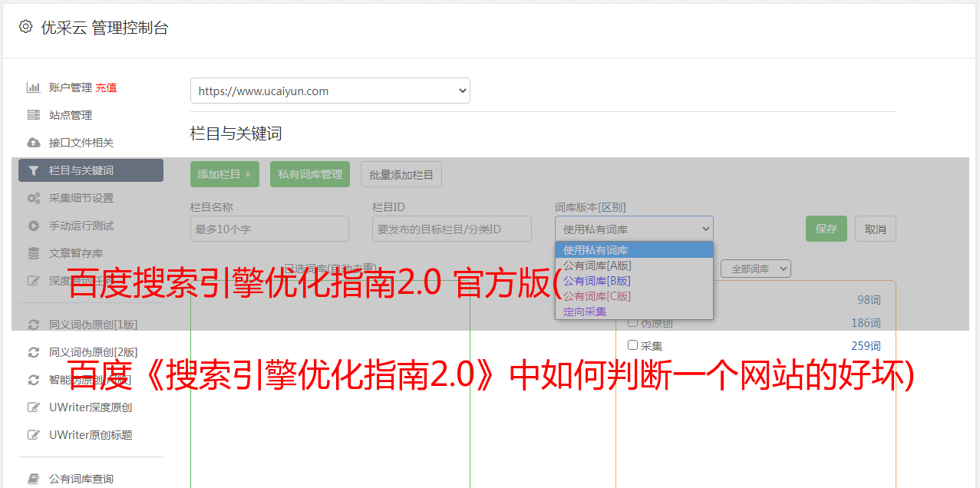The image size is (980, 488).
Task: Open the site URL dropdown
Action: click(330, 91)
